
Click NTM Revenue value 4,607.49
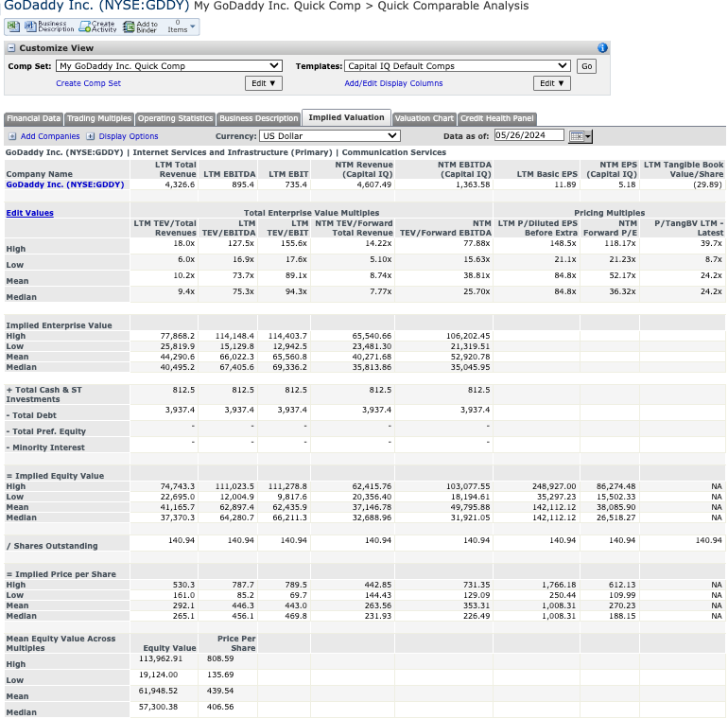coord(373,184)
